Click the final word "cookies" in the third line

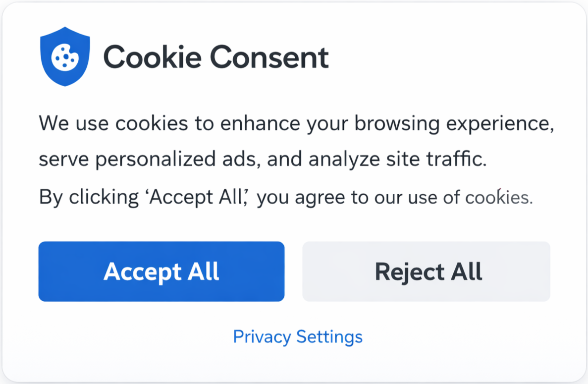498,198
